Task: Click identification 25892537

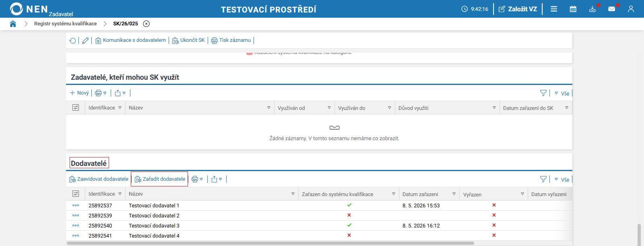Action: pos(100,205)
